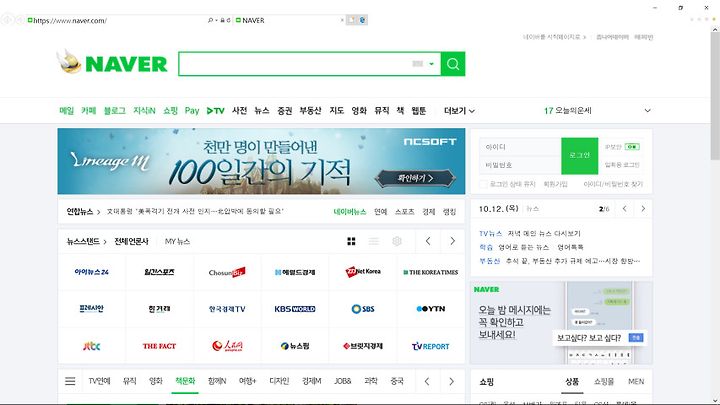The height and width of the screenshot is (405, 720).
Task: Open the Chosun Biz press logo
Action: pyautogui.click(x=227, y=272)
